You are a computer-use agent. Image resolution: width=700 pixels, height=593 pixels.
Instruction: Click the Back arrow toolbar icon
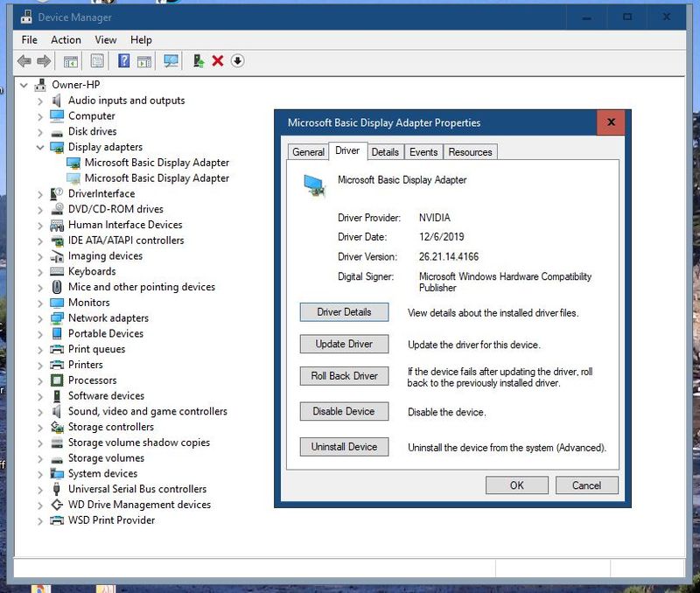click(x=24, y=60)
